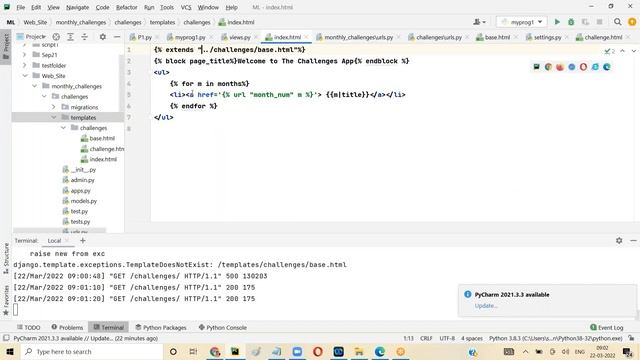Hide the Project panel with the minus icon
640x360 pixels.
point(117,37)
